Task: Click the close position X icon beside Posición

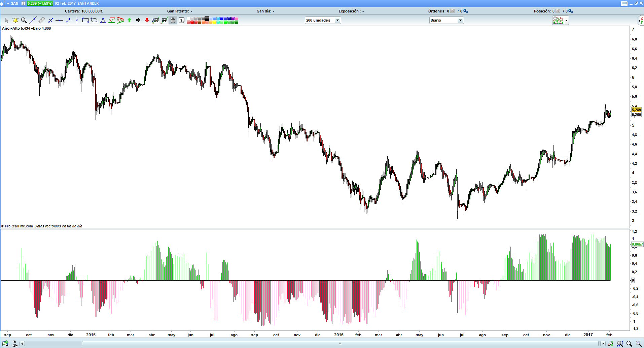Action: click(558, 11)
